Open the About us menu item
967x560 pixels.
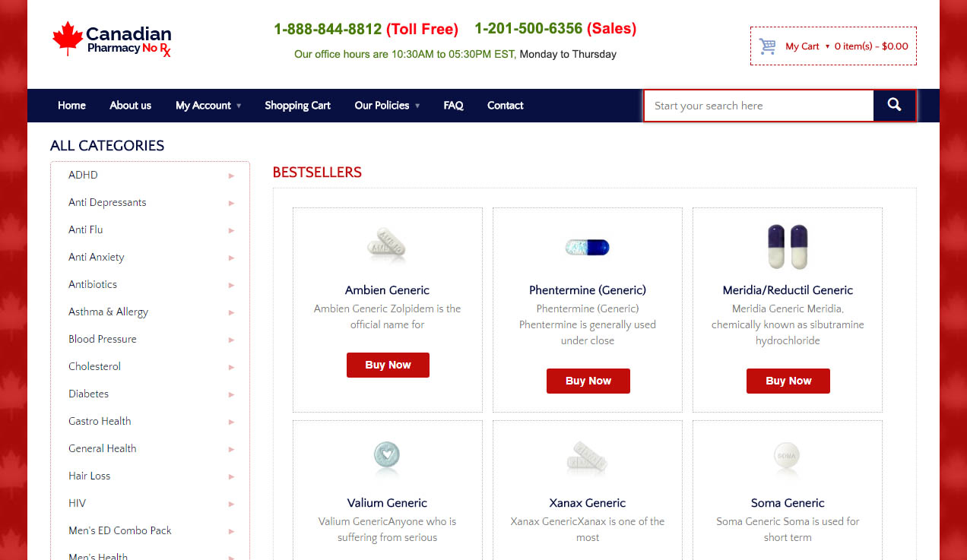point(130,106)
